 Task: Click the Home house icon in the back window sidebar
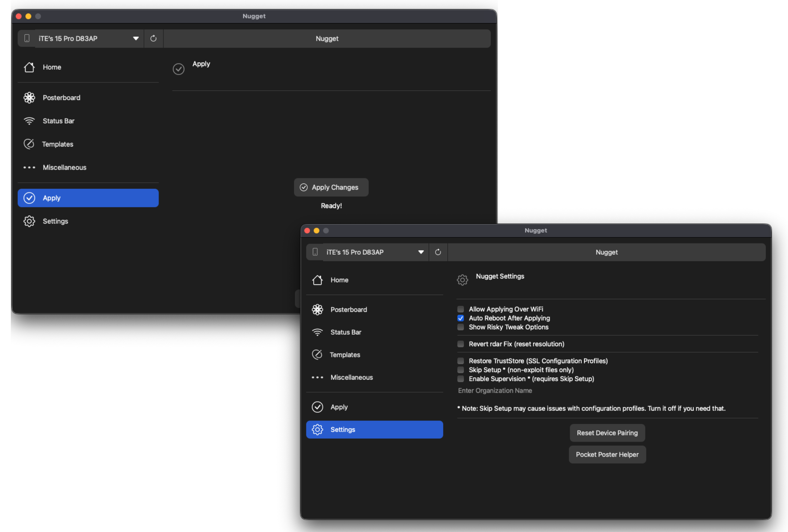point(29,67)
